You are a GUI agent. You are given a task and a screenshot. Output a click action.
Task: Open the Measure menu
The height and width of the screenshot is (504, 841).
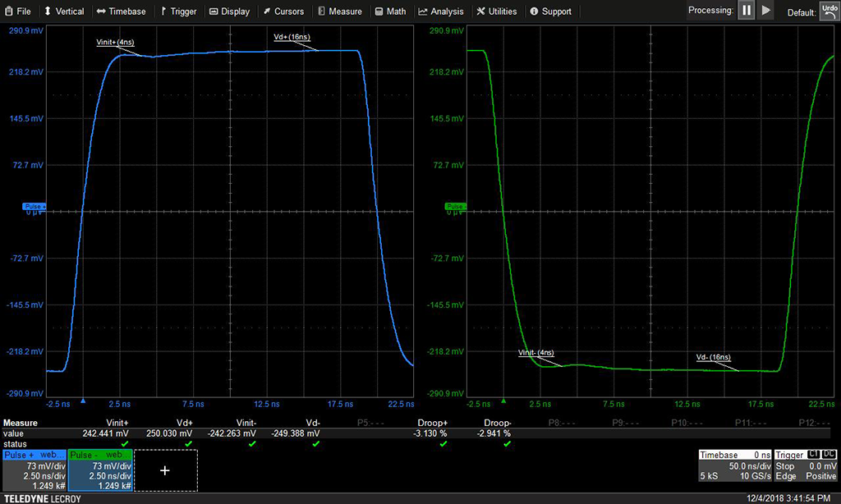pyautogui.click(x=339, y=11)
